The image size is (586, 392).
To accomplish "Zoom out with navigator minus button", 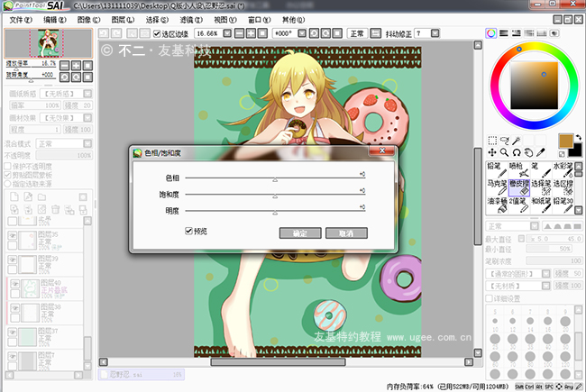I will pyautogui.click(x=65, y=66).
